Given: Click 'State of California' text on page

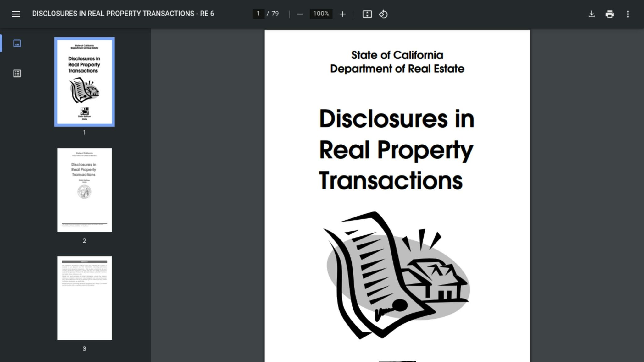Looking at the screenshot, I should pyautogui.click(x=397, y=55).
